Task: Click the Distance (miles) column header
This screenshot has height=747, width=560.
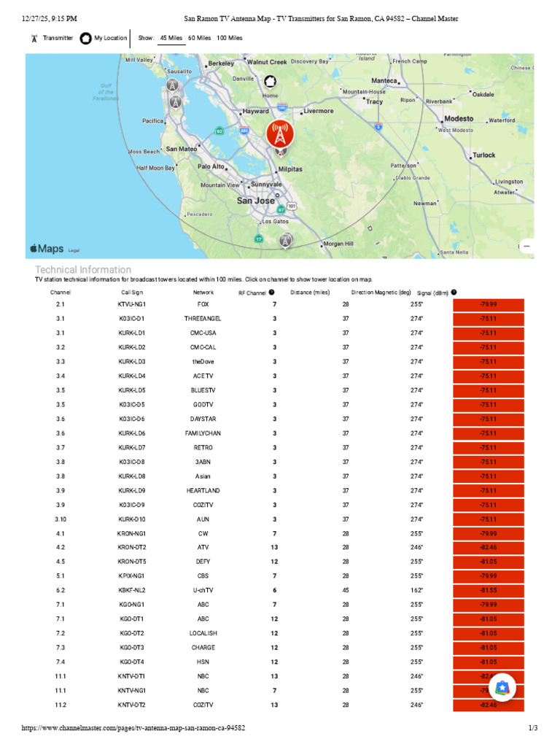Action: (x=310, y=293)
